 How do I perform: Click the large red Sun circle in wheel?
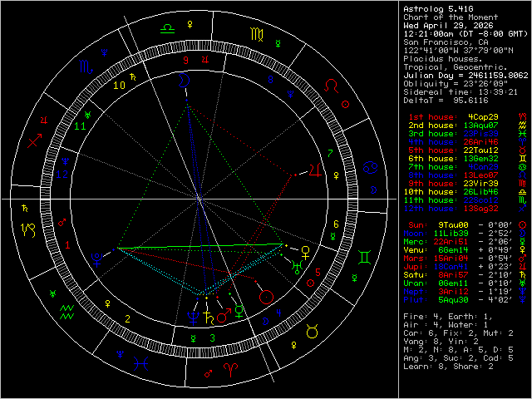pyautogui.click(x=266, y=298)
